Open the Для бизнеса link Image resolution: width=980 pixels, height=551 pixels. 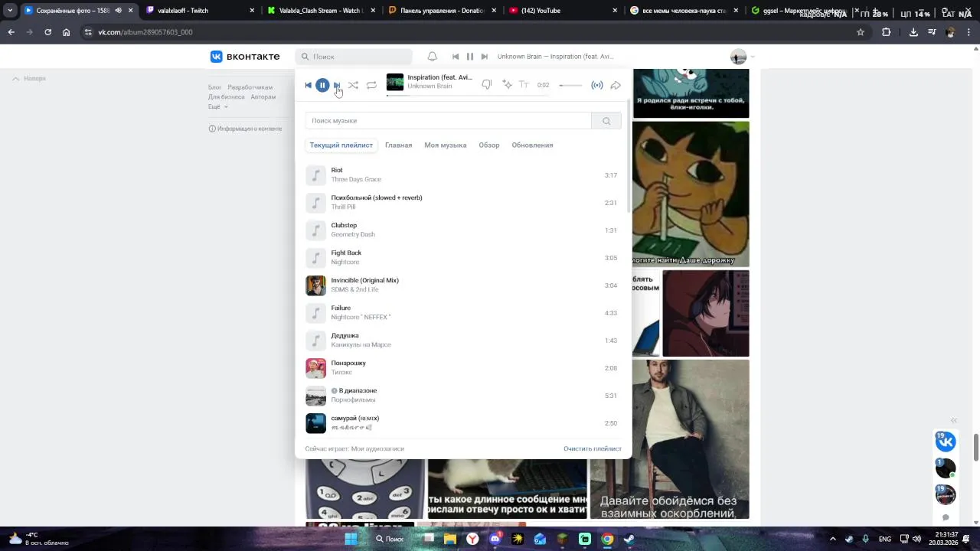tap(227, 97)
